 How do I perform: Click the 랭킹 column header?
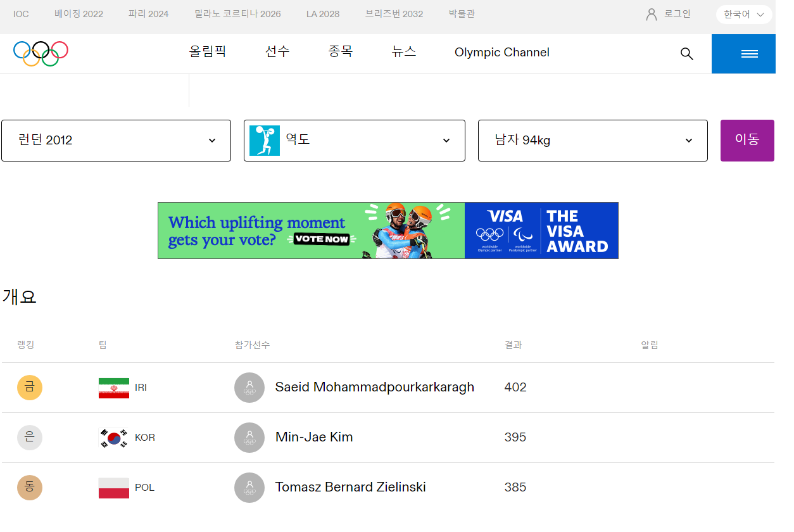26,345
